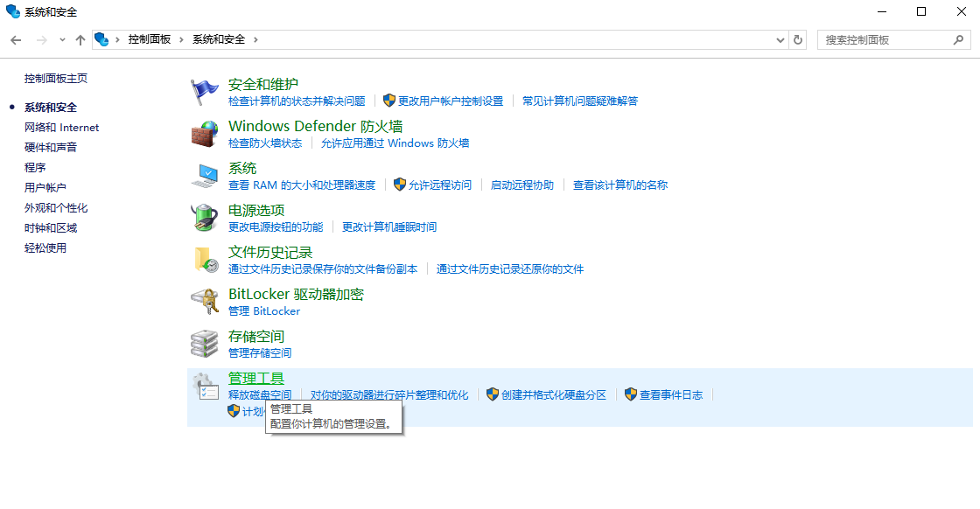Viewport: 980px width, 509px height.
Task: Open 系统 heading
Action: [242, 168]
